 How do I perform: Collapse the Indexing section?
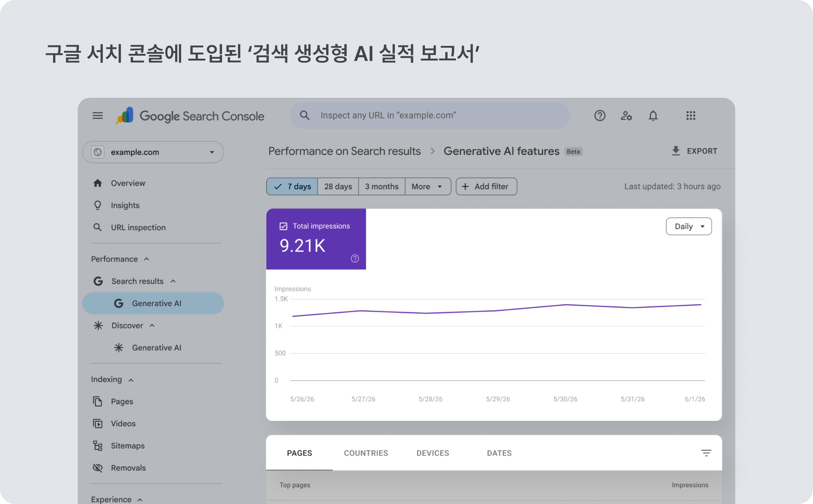[131, 380]
